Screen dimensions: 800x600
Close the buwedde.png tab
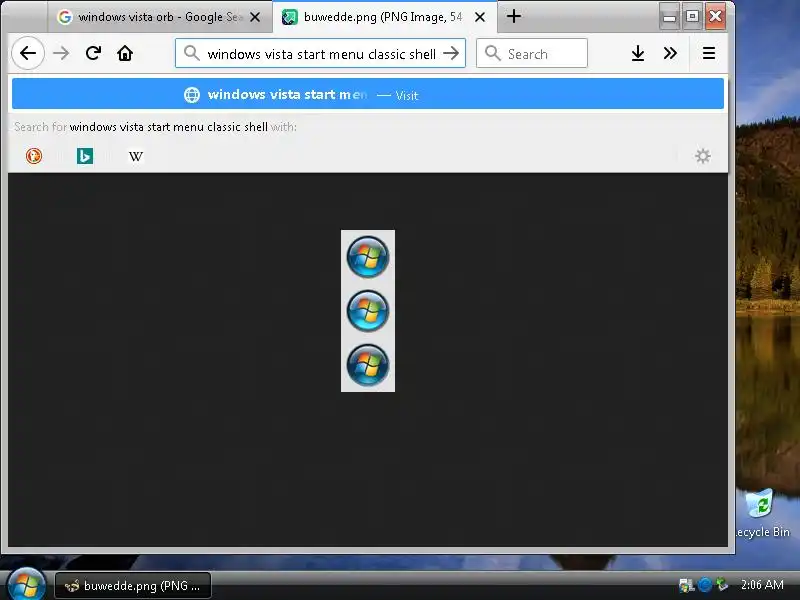(x=480, y=17)
